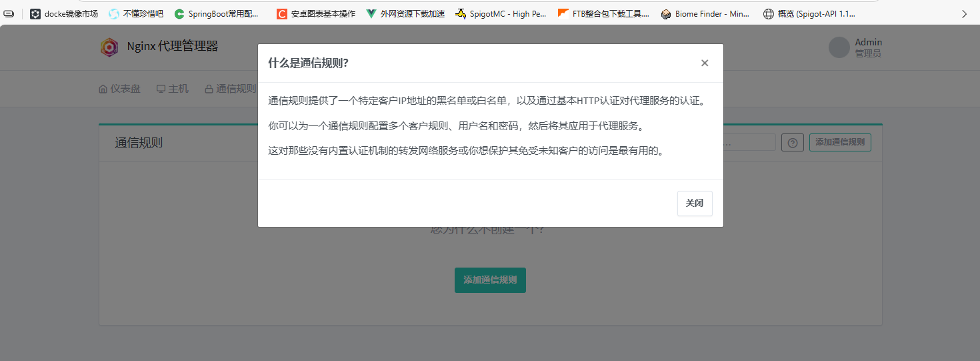980x361 pixels.
Task: Click the 关闭 button in dialog
Action: (695, 204)
